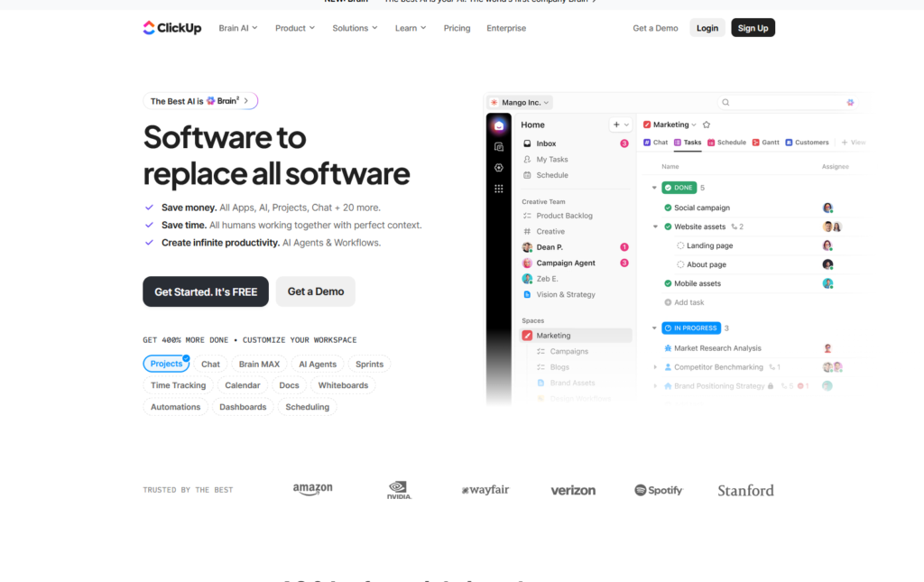Click the Sign Up button

(x=753, y=28)
